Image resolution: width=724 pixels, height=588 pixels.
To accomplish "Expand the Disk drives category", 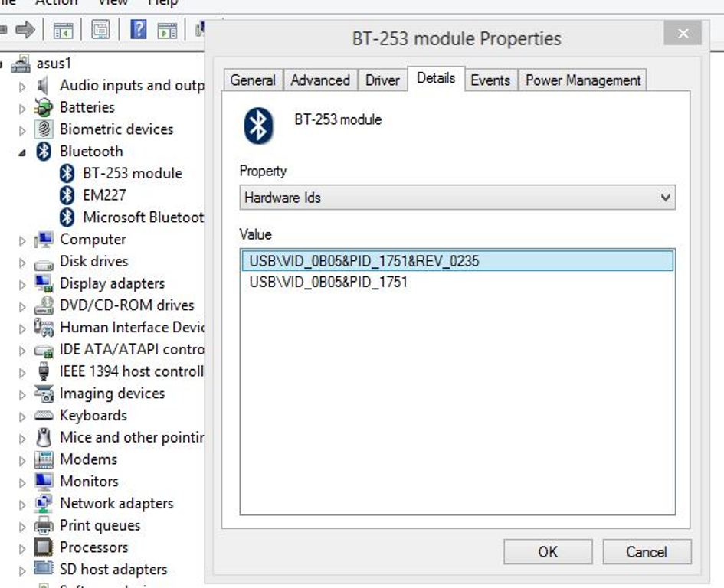I will pyautogui.click(x=22, y=262).
